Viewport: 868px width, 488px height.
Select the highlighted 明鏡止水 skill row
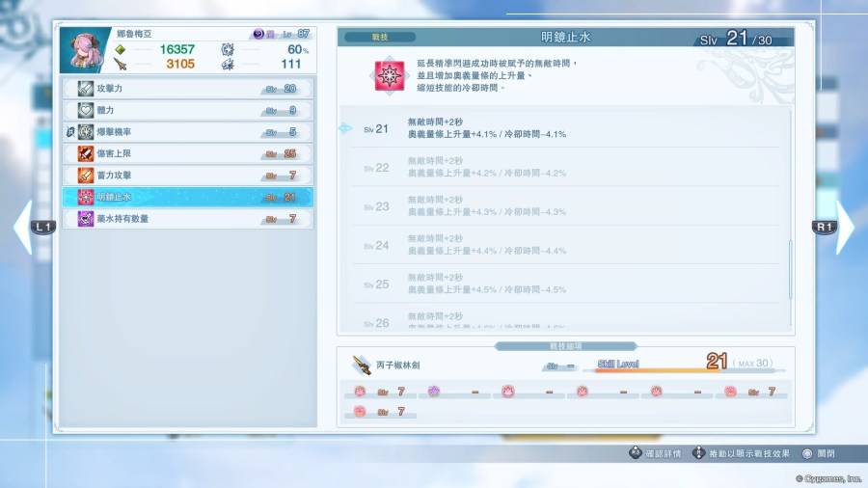[x=188, y=197]
